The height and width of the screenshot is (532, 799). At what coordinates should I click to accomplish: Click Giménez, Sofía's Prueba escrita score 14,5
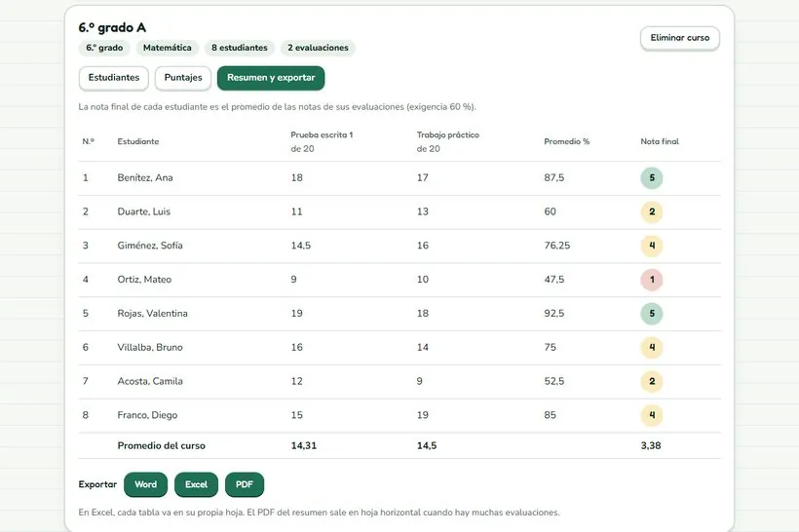click(x=301, y=246)
